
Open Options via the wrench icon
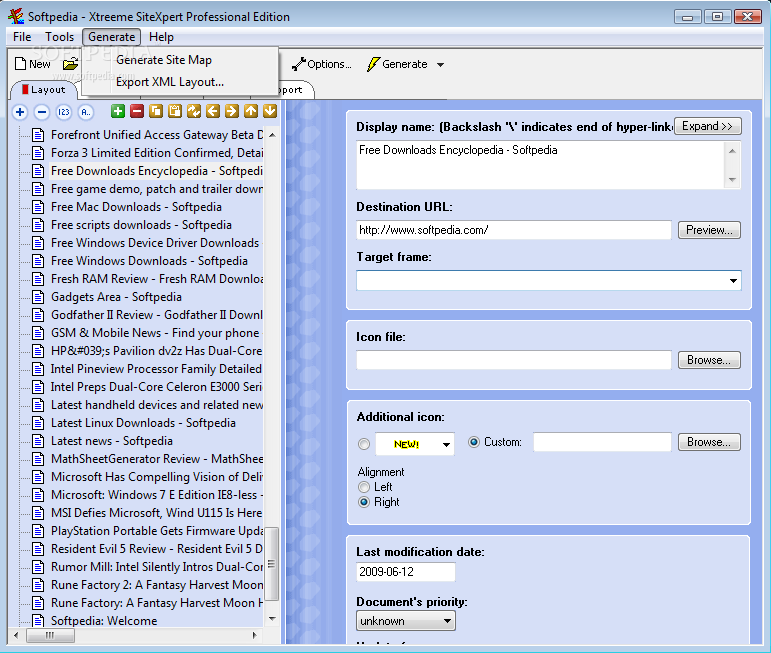click(x=298, y=64)
